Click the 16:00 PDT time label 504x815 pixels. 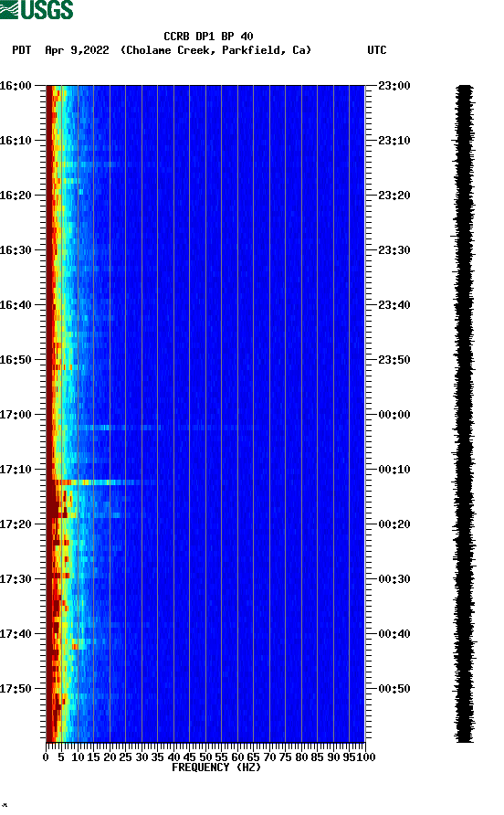pos(16,85)
